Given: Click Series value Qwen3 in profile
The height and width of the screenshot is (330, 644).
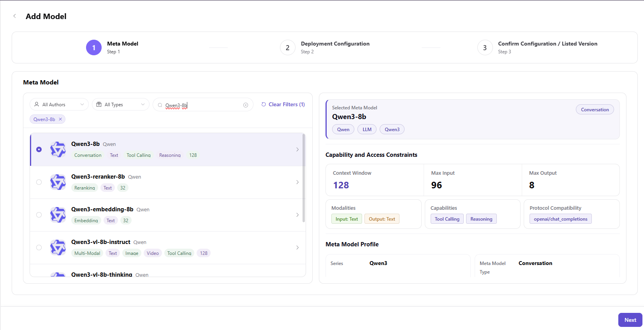Looking at the screenshot, I should (x=378, y=263).
